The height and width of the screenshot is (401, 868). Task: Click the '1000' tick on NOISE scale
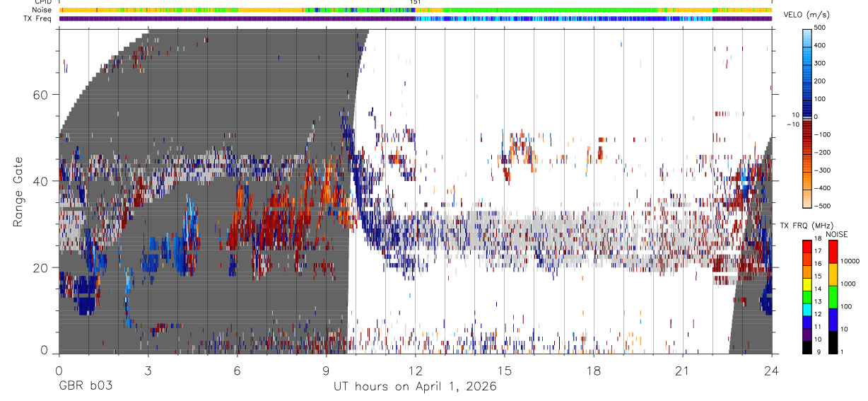[x=850, y=284]
